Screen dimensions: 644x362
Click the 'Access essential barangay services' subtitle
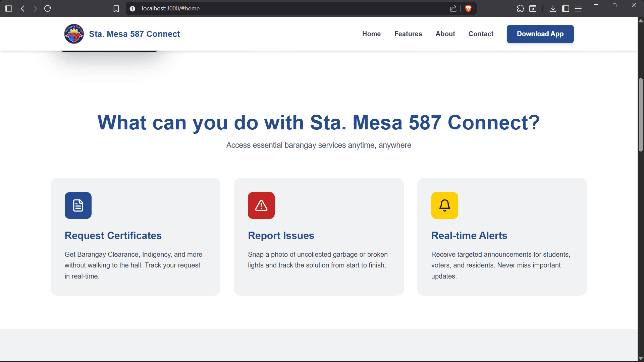tap(319, 145)
